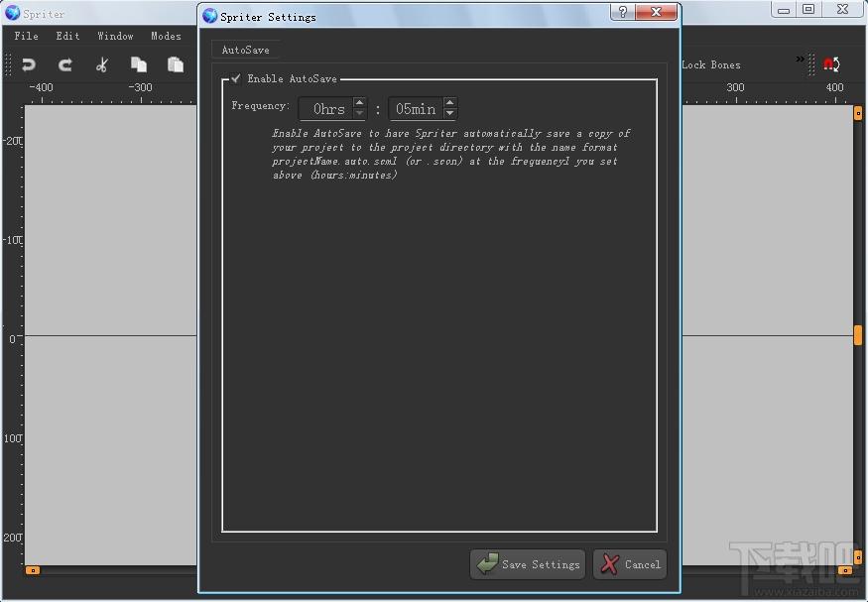868x602 pixels.
Task: Click into the 0hrs frequency field
Action: tap(326, 108)
